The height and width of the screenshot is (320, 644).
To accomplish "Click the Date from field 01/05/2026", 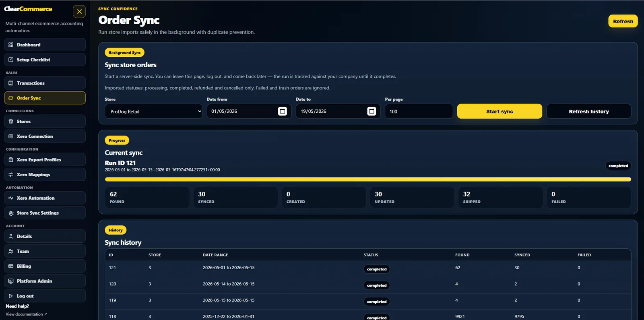I will point(249,111).
